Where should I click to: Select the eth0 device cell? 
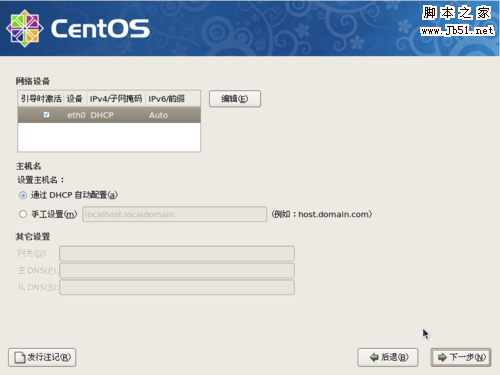76,115
